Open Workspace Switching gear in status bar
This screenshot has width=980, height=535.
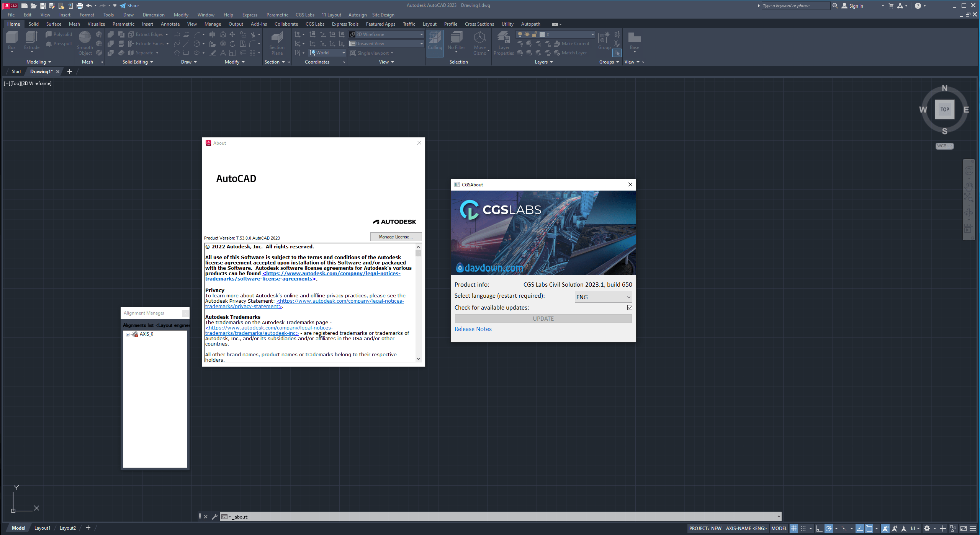(927, 528)
